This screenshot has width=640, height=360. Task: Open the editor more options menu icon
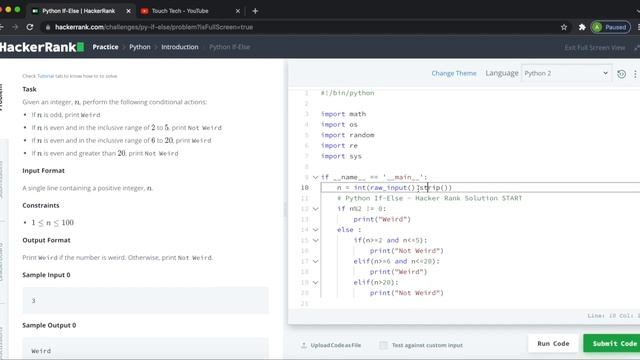click(635, 74)
